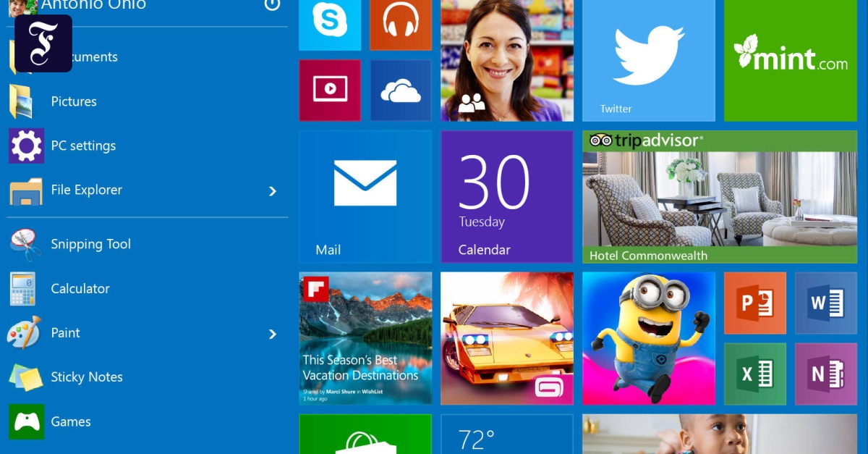
Task: Expand the File Explorer submenu arrow
Action: click(x=273, y=191)
